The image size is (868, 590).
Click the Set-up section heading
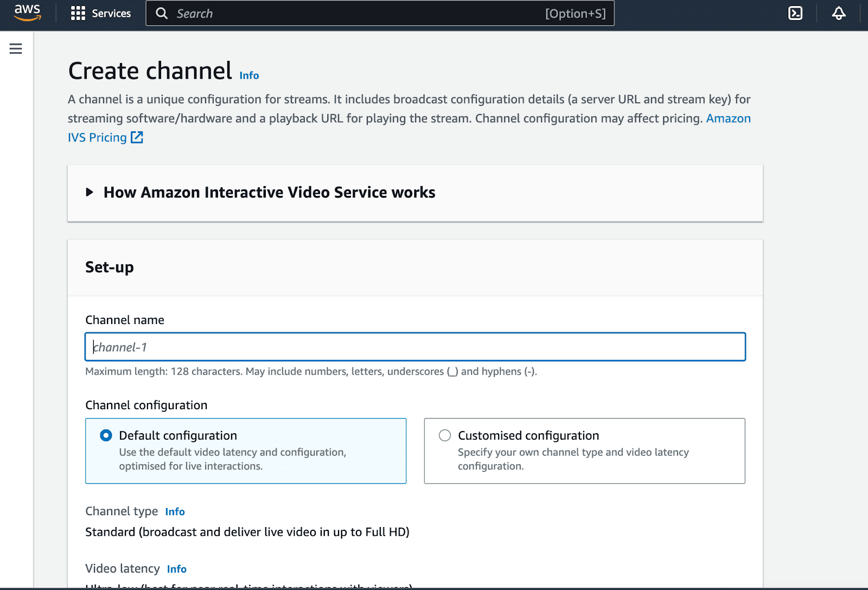(110, 267)
